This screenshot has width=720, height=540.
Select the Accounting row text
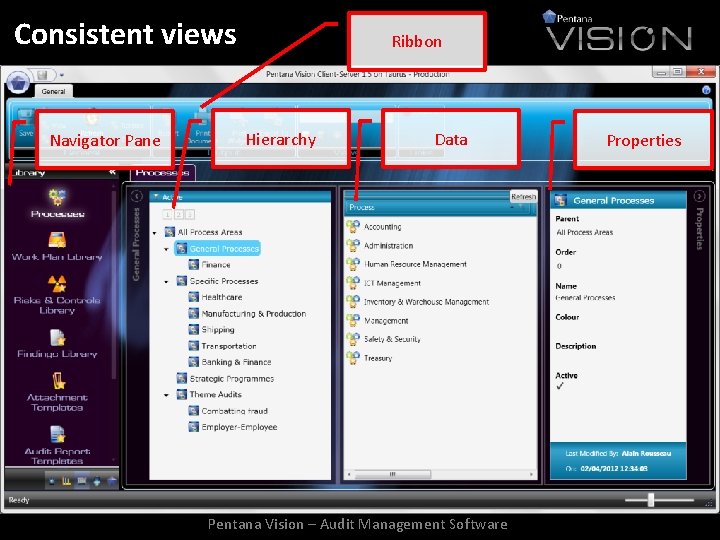click(x=382, y=227)
